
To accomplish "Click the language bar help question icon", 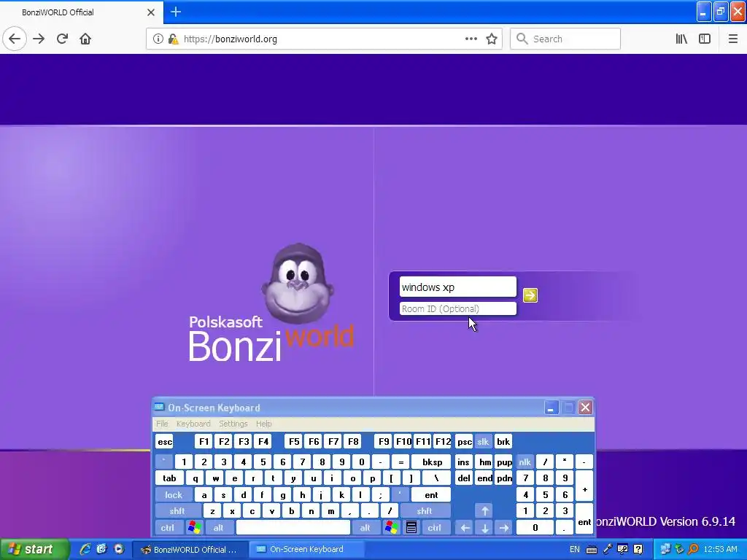I will [638, 550].
